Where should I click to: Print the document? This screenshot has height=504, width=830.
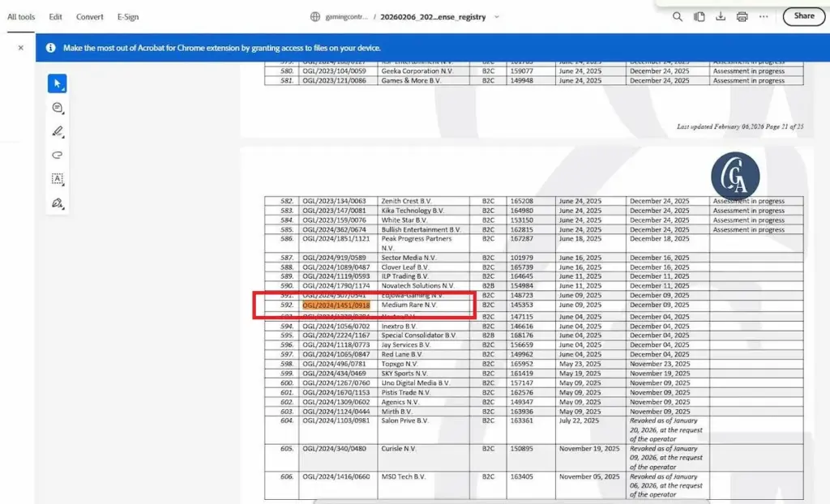pyautogui.click(x=742, y=17)
